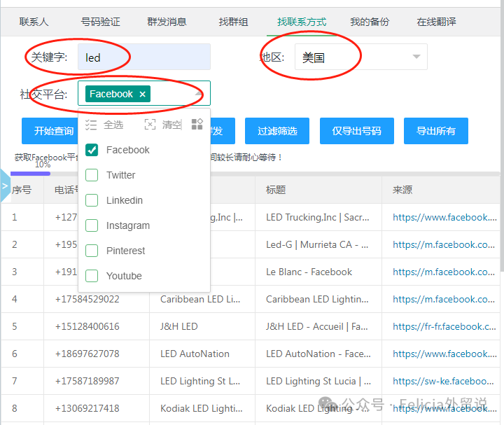Viewport: 504px width, 425px height.
Task: Open source link for Caribbean LED Lighting row
Action: [444, 299]
